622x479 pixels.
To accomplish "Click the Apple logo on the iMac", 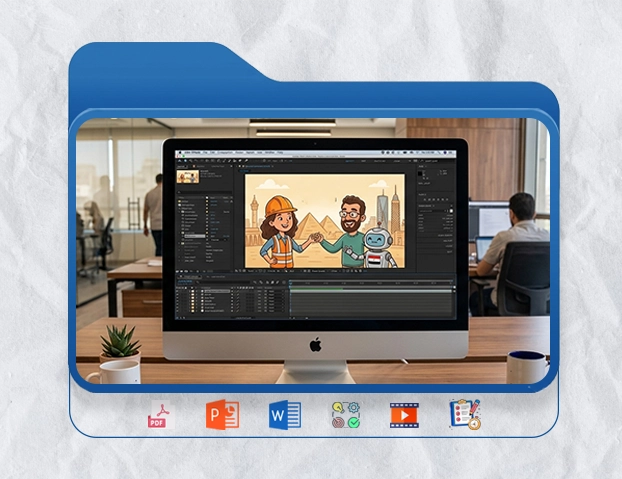I will [x=316, y=345].
